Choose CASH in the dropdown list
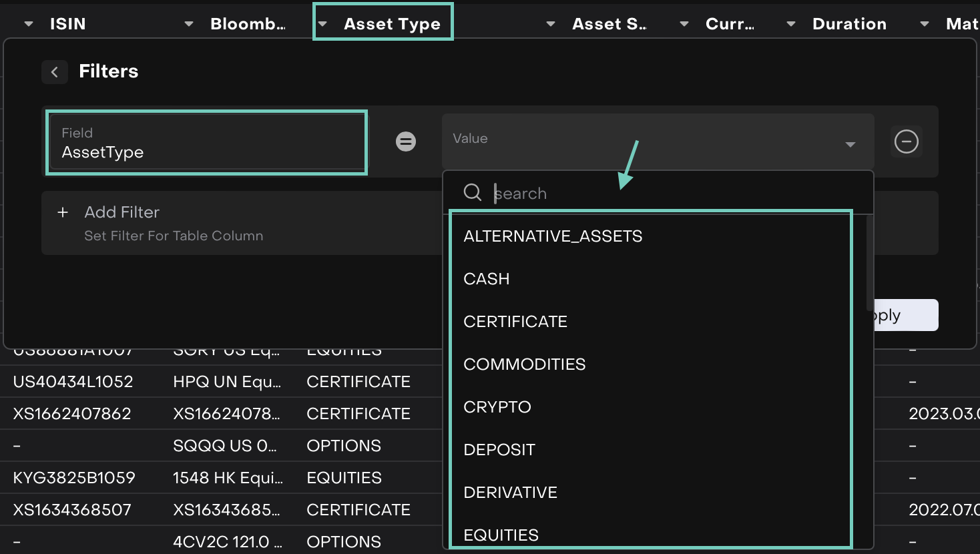 486,279
